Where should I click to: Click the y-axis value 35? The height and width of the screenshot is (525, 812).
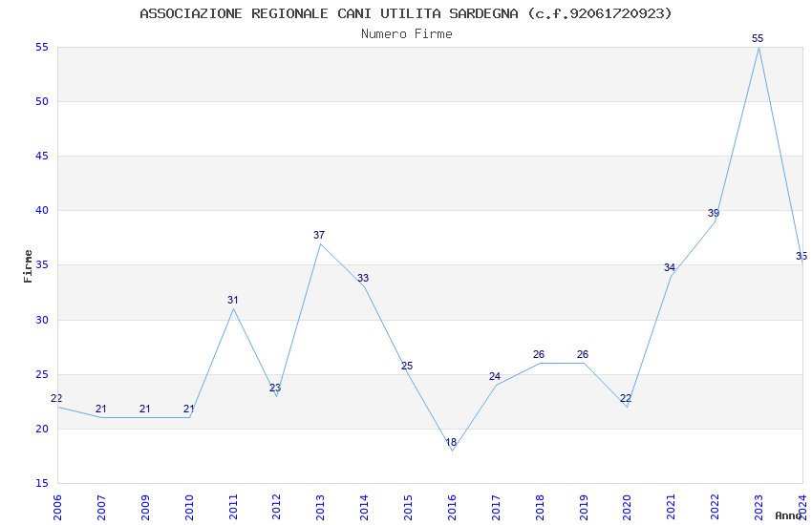coord(42,264)
